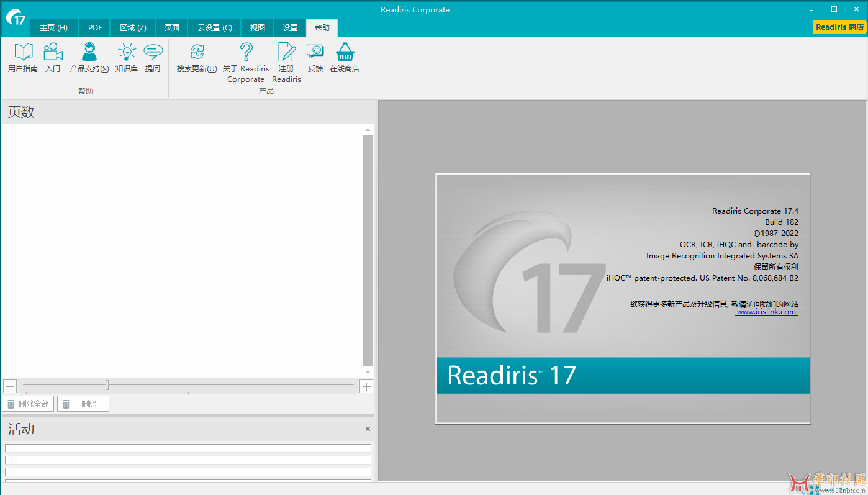Switch to the 云设置 (C) tab
Viewport: 868px width, 495px height.
click(214, 28)
